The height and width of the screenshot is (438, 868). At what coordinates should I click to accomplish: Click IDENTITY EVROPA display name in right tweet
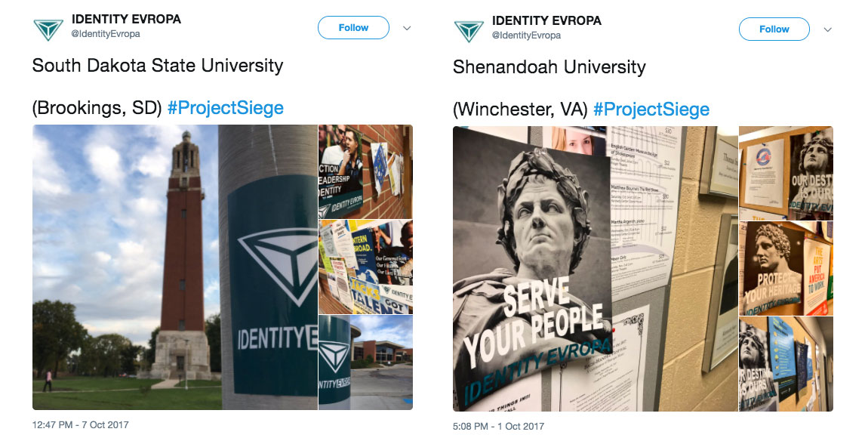546,20
